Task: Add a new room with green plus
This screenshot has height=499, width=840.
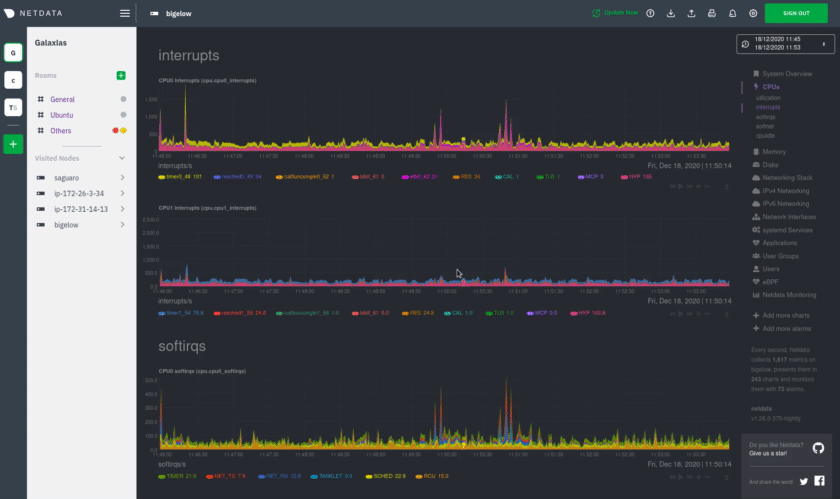Action: click(121, 76)
